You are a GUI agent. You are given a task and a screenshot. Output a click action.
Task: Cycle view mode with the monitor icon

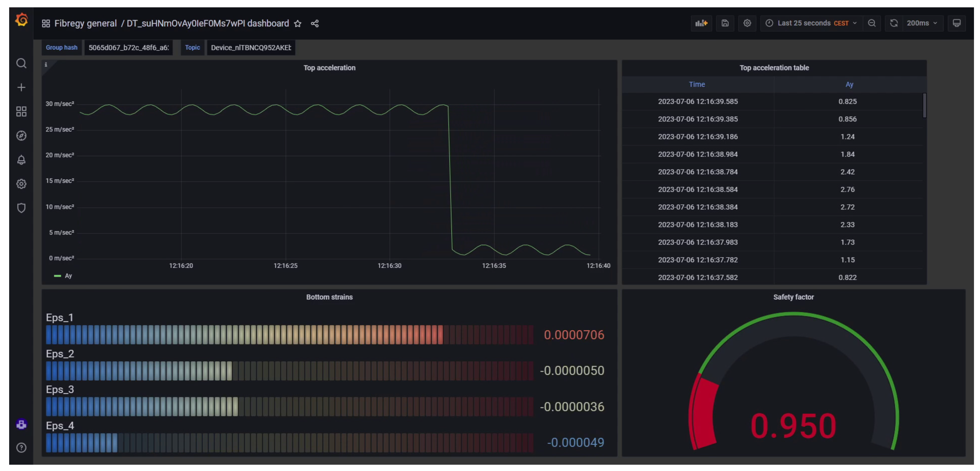tap(956, 23)
